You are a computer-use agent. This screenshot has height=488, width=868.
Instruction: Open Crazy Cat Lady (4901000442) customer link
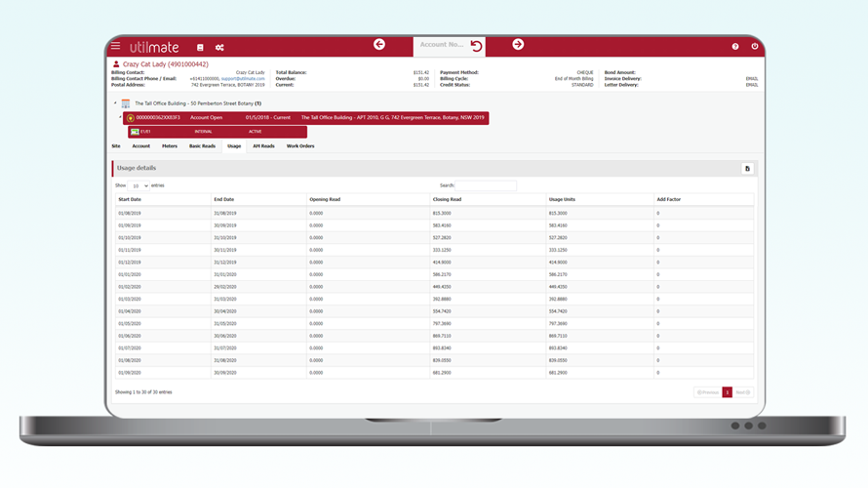[x=166, y=64]
